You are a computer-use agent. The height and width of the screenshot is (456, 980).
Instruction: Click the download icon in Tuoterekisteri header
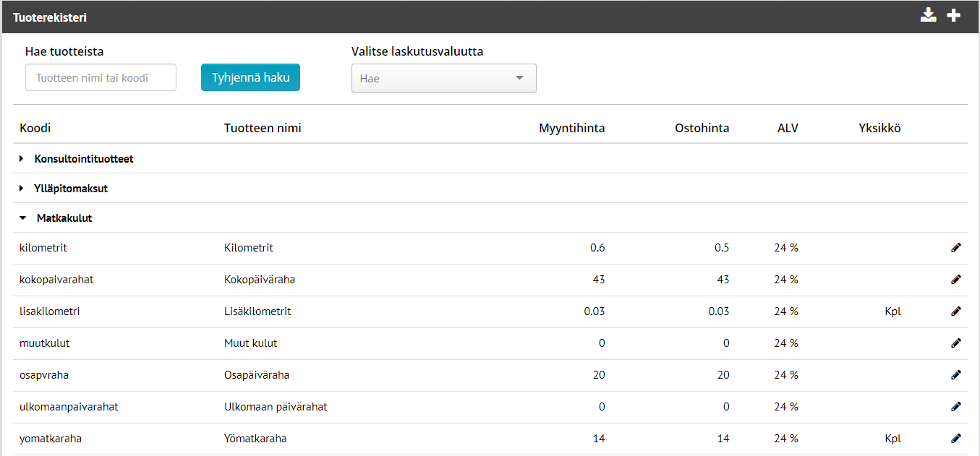[x=928, y=15]
